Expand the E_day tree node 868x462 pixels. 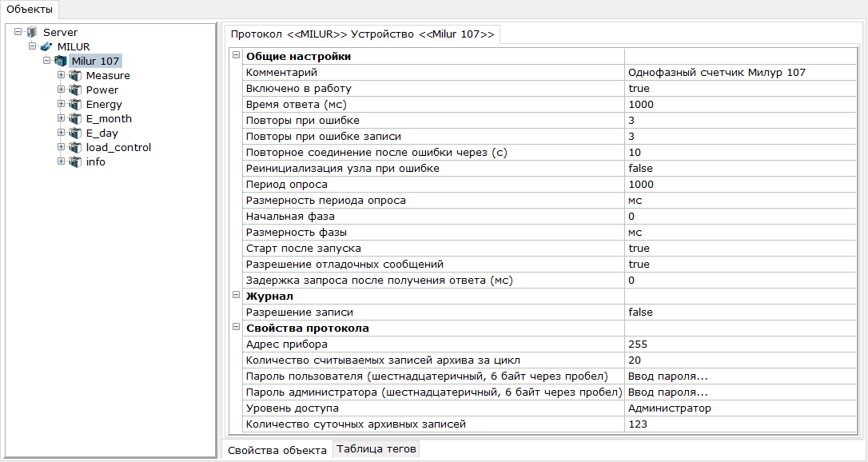tap(61, 132)
